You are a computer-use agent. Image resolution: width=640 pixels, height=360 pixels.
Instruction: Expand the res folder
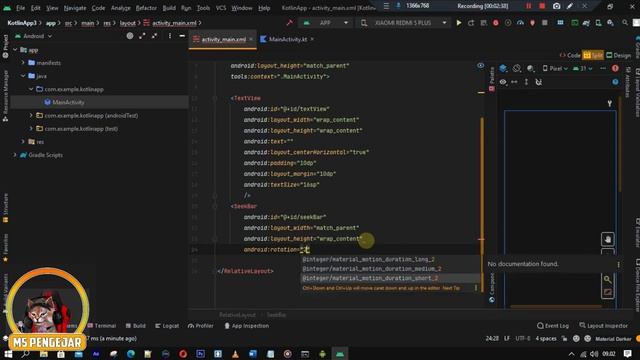[23, 142]
